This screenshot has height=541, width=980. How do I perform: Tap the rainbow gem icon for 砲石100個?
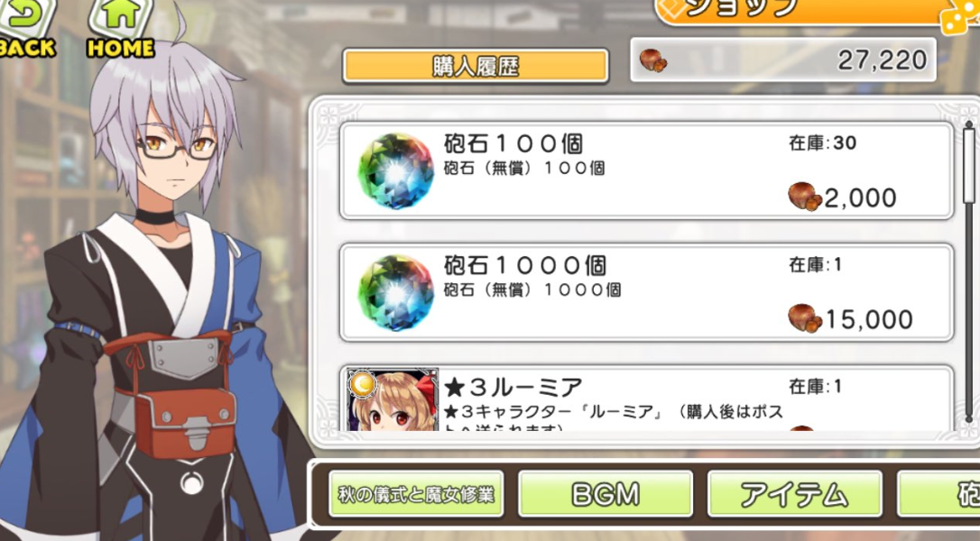coord(395,170)
